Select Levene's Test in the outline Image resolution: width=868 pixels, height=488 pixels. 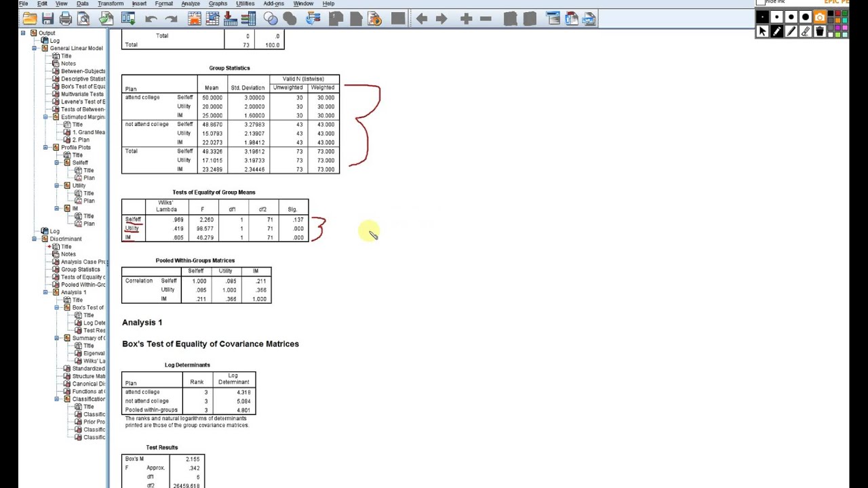point(83,102)
